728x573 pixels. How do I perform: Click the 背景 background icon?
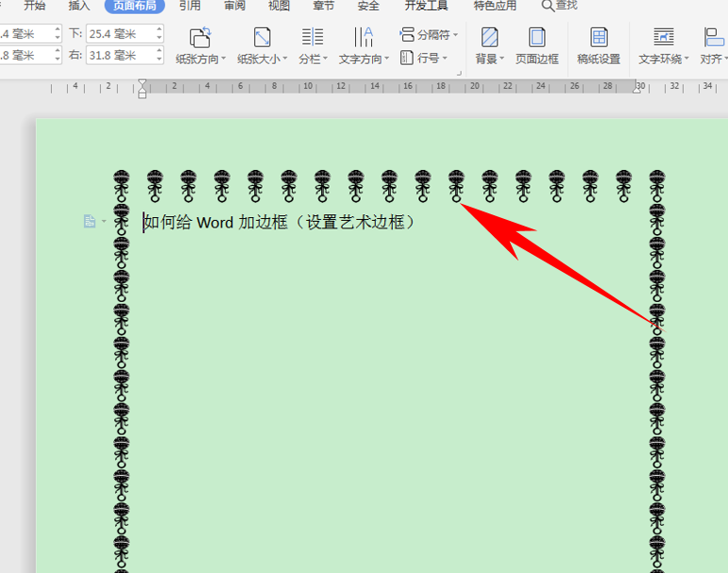[489, 37]
